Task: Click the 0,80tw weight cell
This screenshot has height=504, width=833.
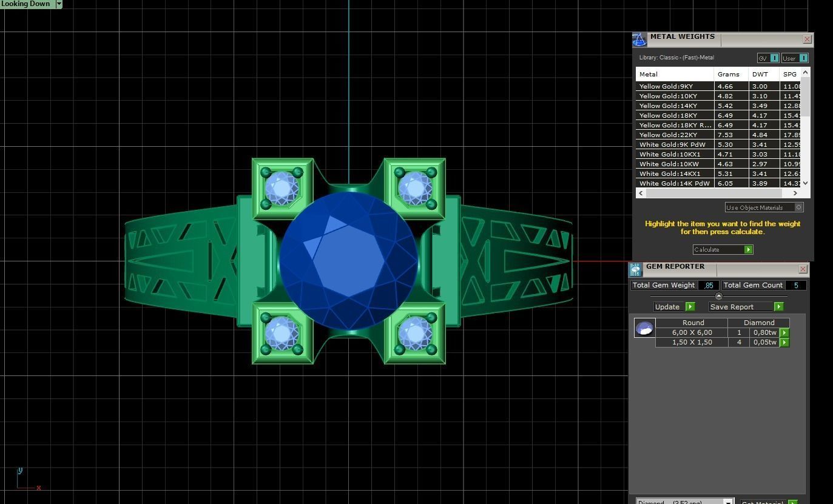Action: pyautogui.click(x=765, y=332)
